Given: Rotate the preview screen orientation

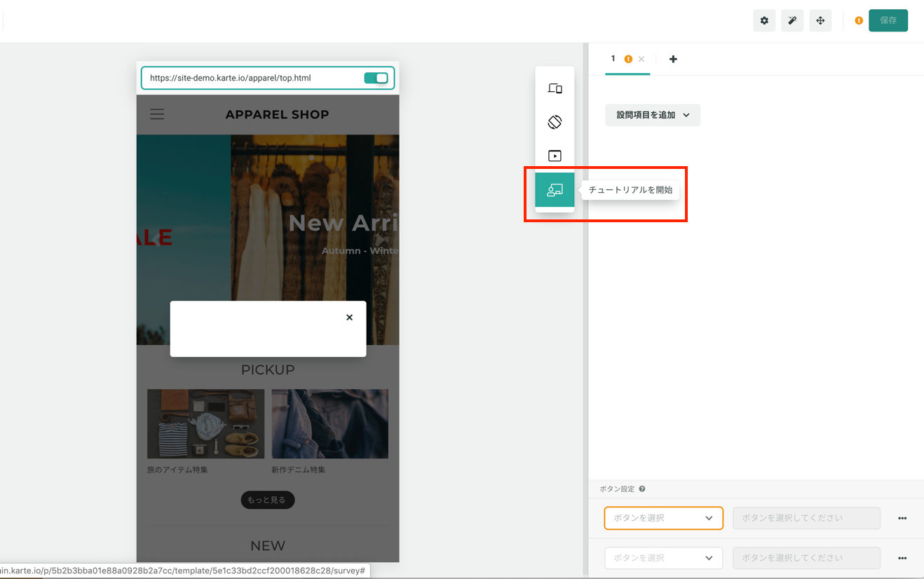Looking at the screenshot, I should point(555,122).
